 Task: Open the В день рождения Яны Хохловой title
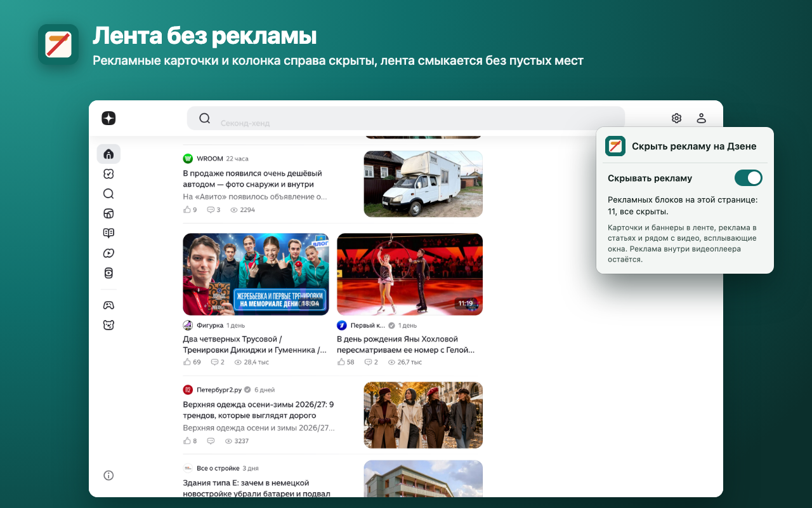(406, 344)
